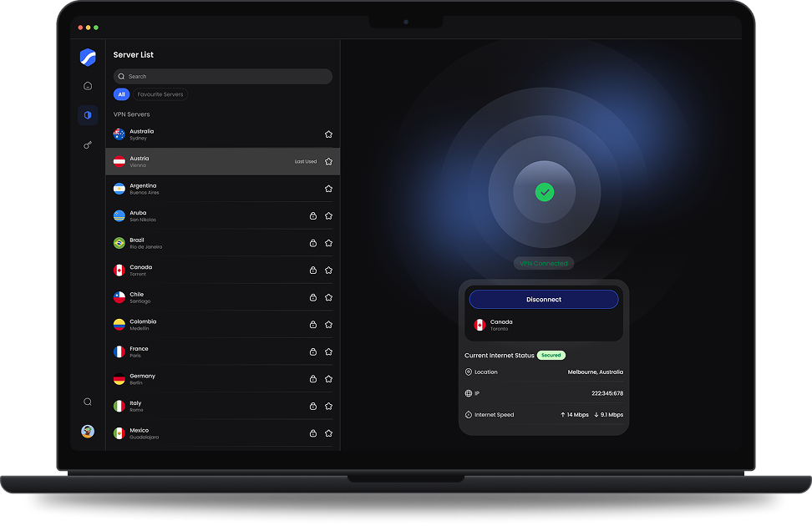Favourite the Austria Vienna server star
812x526 pixels.
(328, 161)
